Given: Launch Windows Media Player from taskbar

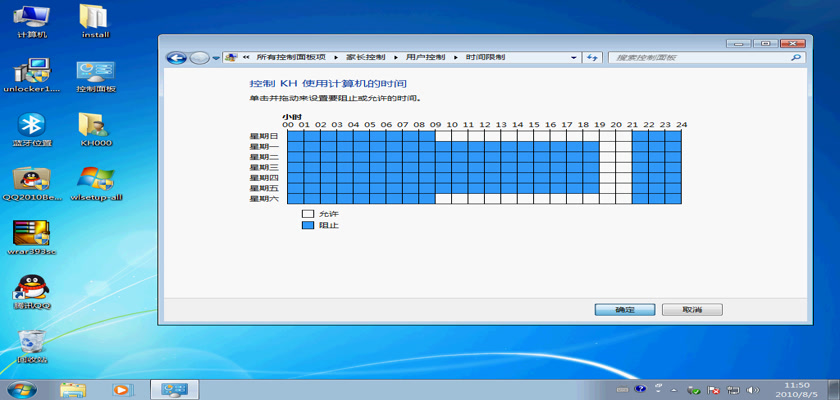Looking at the screenshot, I should [x=122, y=388].
